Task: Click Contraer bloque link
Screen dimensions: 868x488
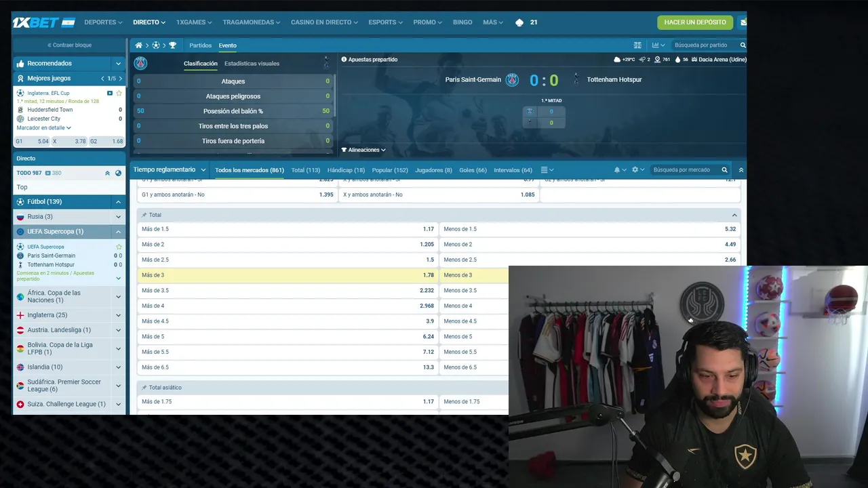Action: pos(69,45)
